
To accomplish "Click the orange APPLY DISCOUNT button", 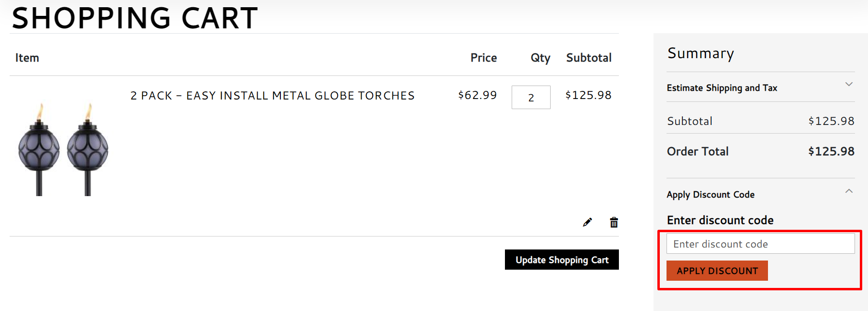I will 717,271.
